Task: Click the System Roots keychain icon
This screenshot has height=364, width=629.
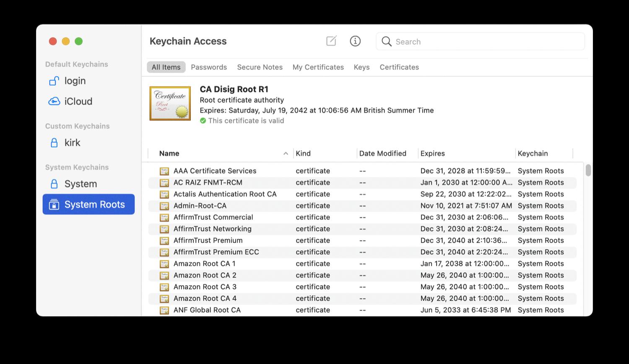Action: [55, 204]
